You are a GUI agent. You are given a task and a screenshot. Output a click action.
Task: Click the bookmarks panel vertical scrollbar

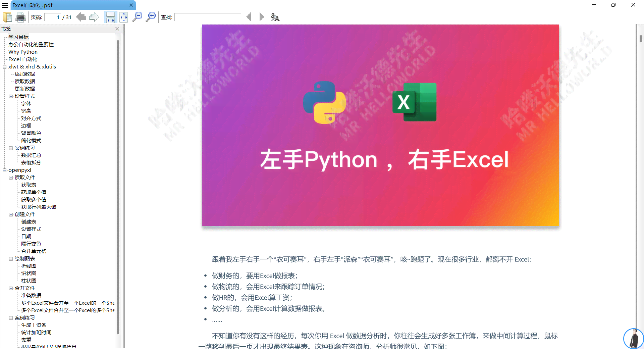pyautogui.click(x=118, y=187)
